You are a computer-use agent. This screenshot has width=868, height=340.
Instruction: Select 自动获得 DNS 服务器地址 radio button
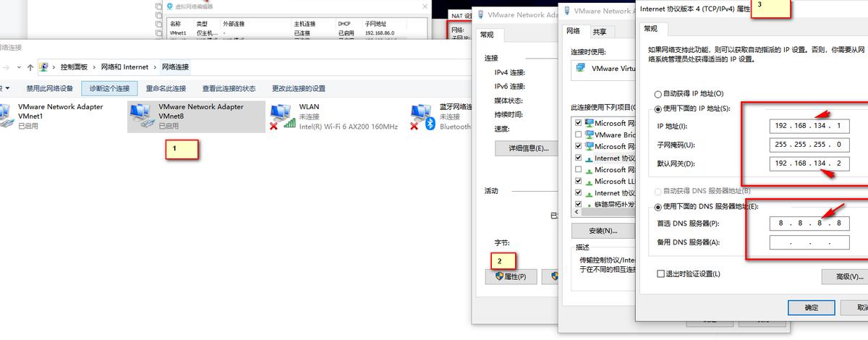tap(658, 191)
